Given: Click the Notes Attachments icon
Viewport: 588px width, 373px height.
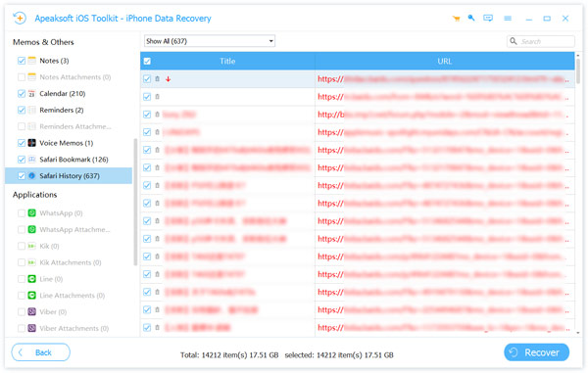Looking at the screenshot, I should click(32, 77).
